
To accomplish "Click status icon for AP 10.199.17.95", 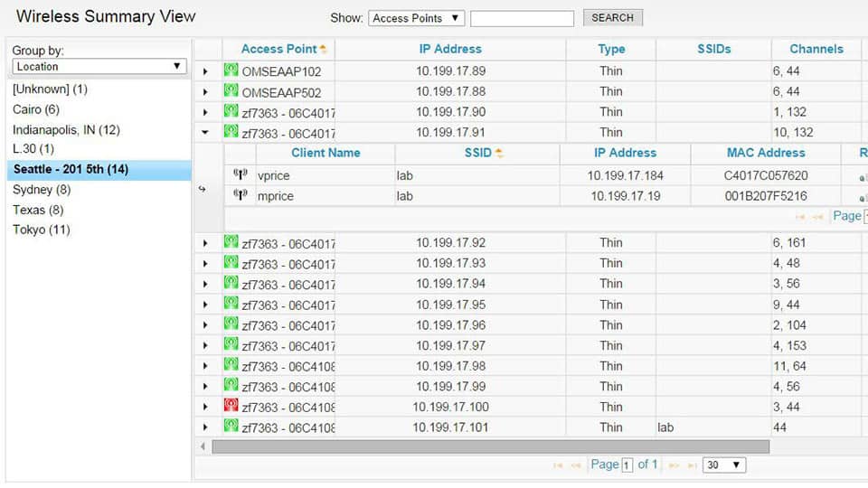I will (231, 304).
